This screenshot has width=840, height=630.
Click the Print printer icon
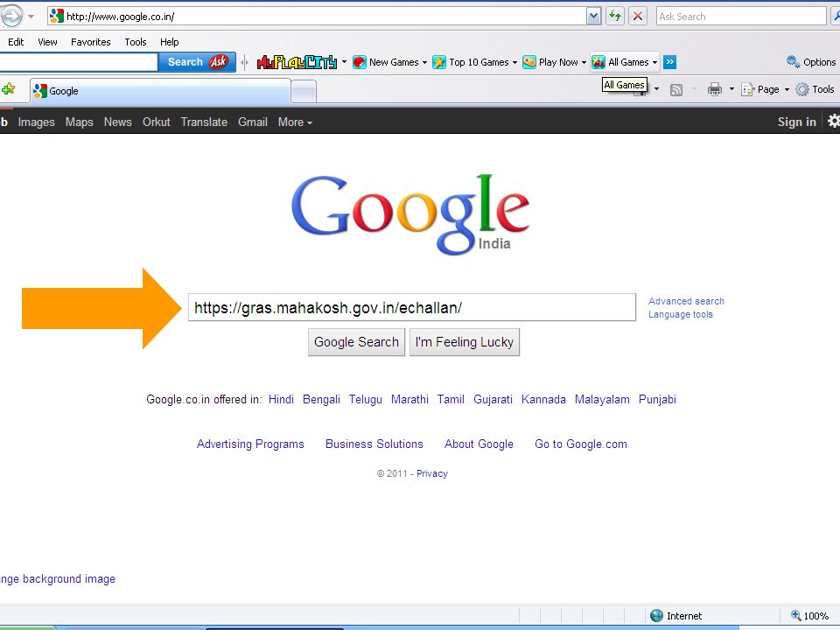coord(715,89)
